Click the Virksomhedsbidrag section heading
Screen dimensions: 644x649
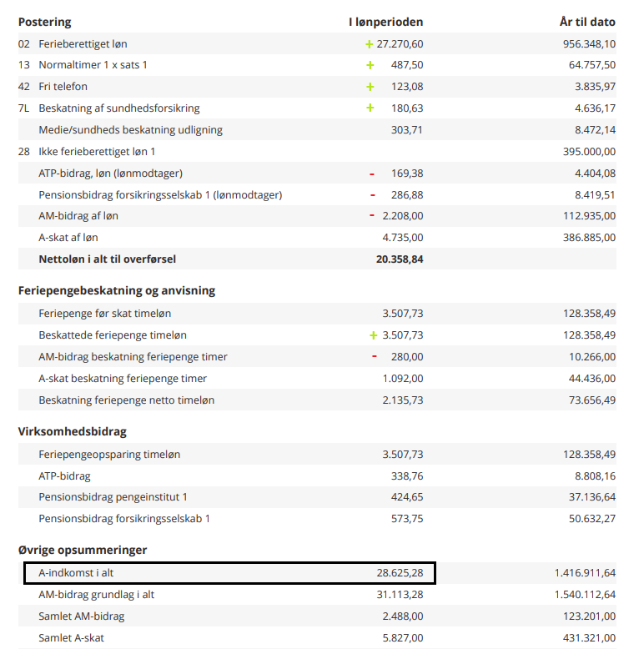pyautogui.click(x=73, y=431)
